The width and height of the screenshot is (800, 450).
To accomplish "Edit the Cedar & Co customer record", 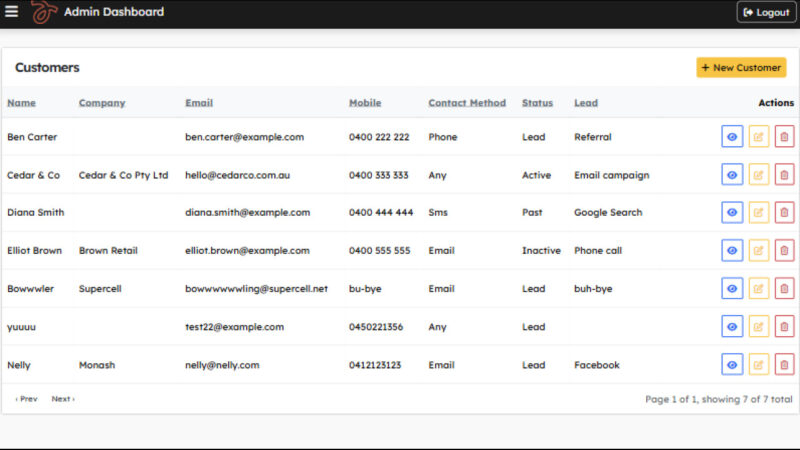I will coord(759,175).
